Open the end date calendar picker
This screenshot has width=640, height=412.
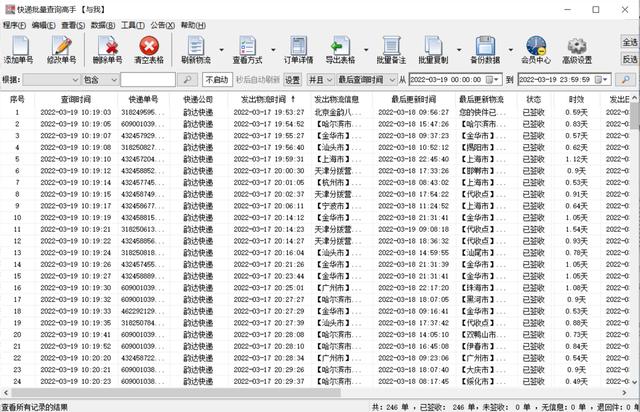coord(601,80)
